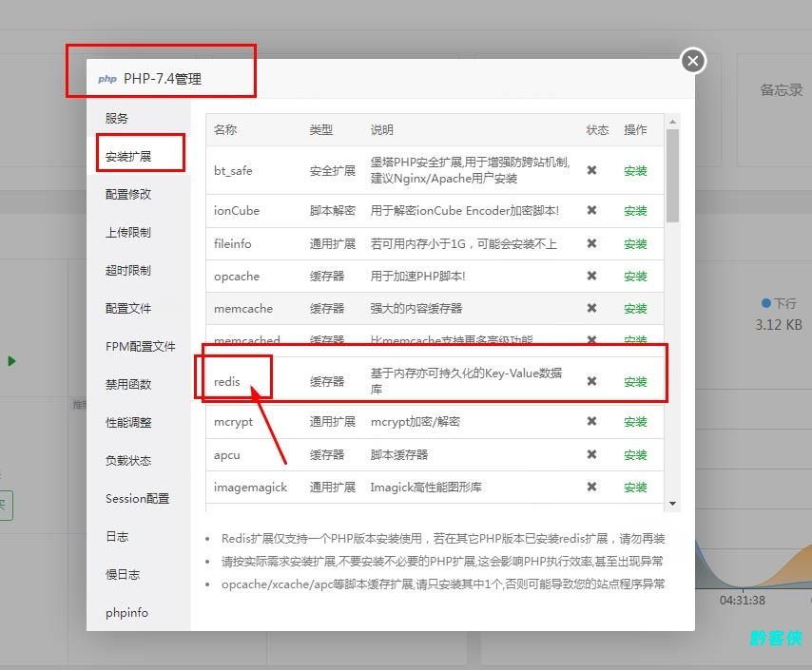Open the 慢日志 tab

coord(123,575)
